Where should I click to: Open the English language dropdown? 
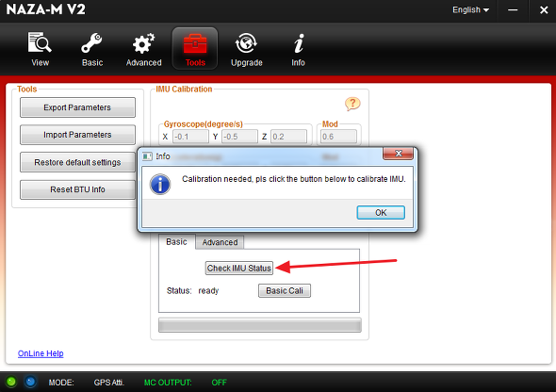pyautogui.click(x=470, y=10)
